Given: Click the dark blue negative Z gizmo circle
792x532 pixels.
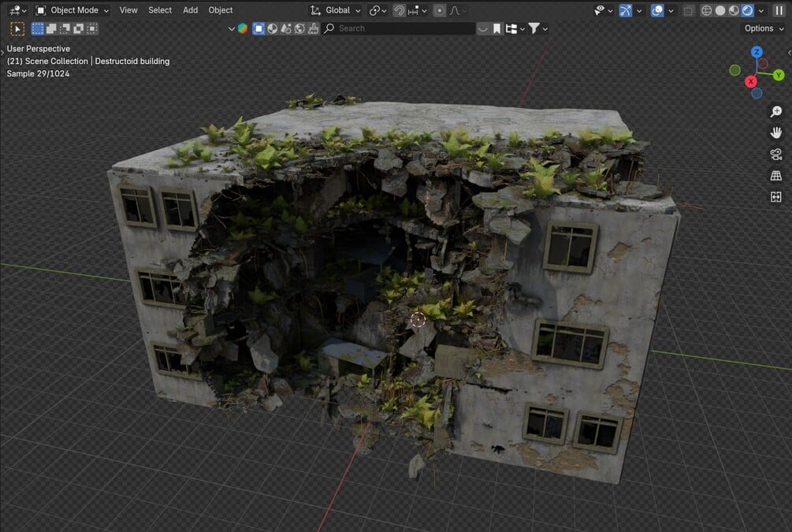Looking at the screenshot, I should pyautogui.click(x=757, y=94).
